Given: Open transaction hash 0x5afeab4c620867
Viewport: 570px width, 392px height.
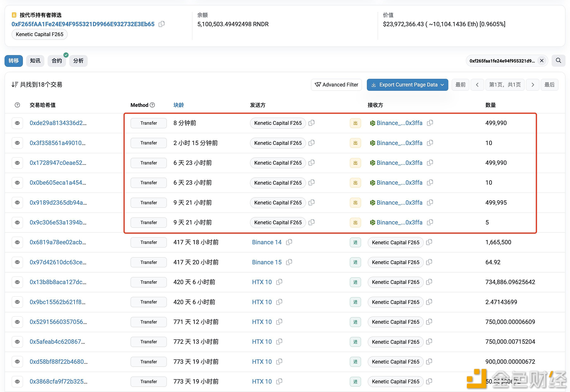Looking at the screenshot, I should tap(57, 342).
